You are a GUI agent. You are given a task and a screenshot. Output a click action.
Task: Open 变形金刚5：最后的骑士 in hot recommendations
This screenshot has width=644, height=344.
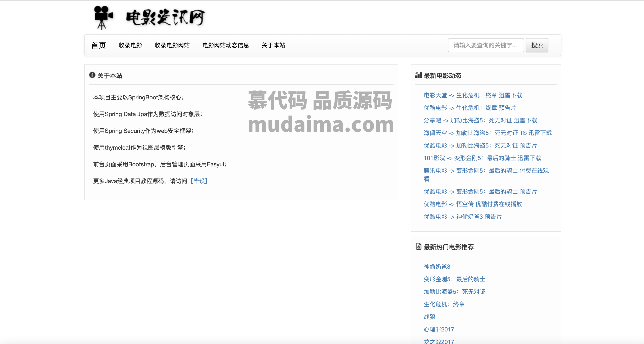pyautogui.click(x=454, y=279)
